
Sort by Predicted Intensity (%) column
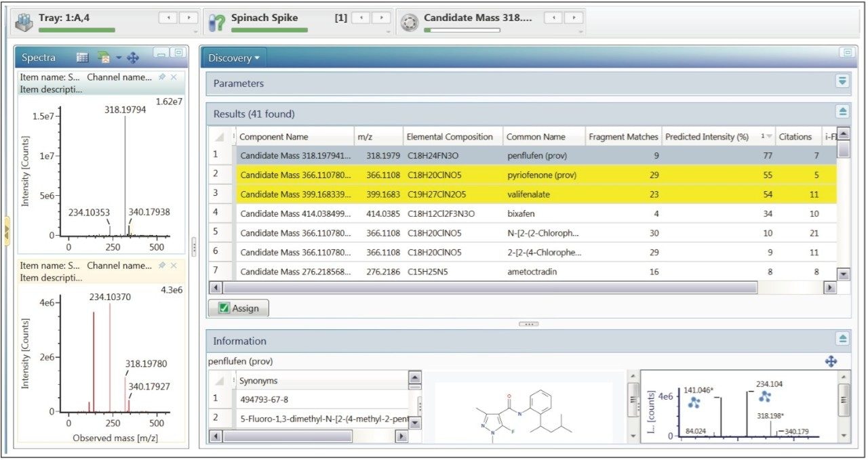coord(719,137)
